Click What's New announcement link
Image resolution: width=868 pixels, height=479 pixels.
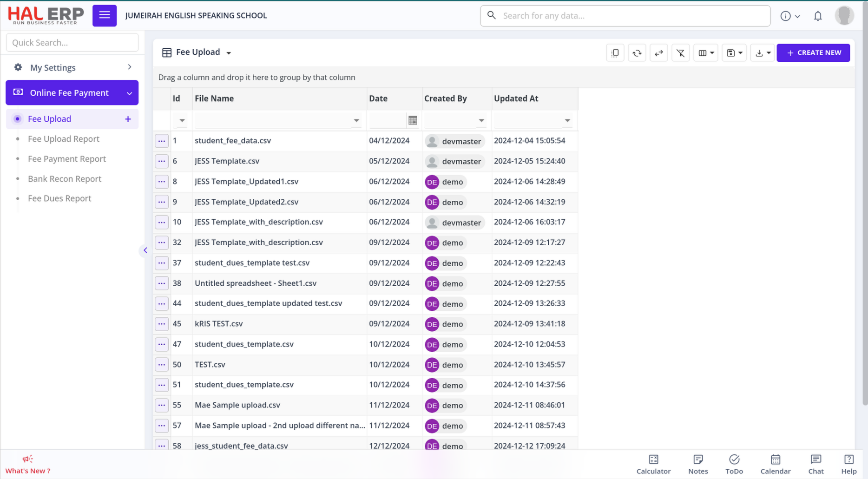point(28,465)
